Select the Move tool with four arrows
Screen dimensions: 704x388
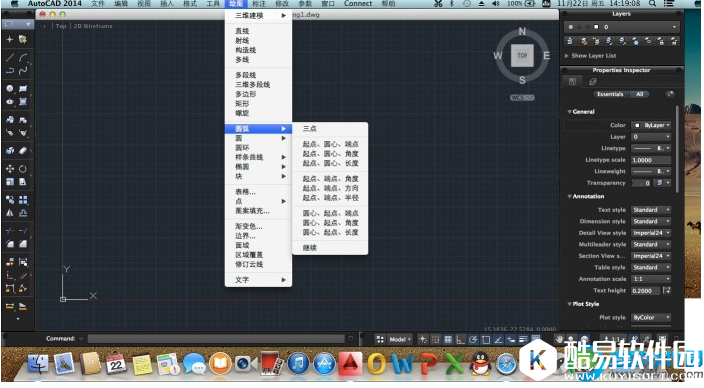point(9,169)
